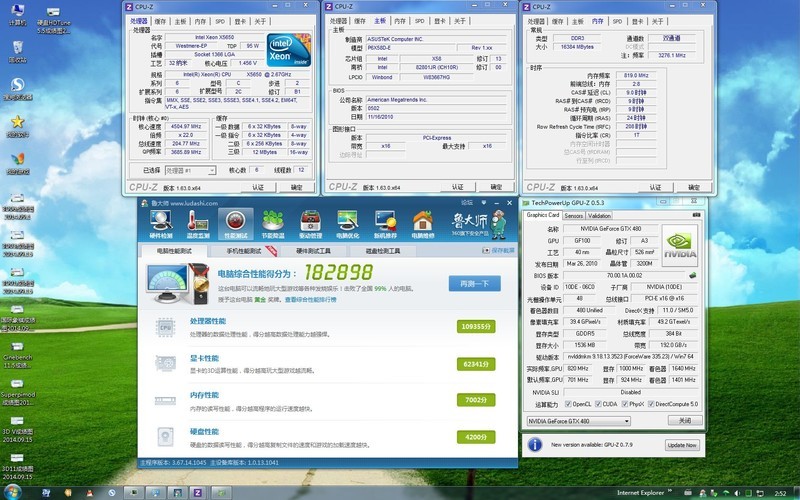Open 硬盘性能 heading link
This screenshot has height=500, width=800.
[204, 432]
